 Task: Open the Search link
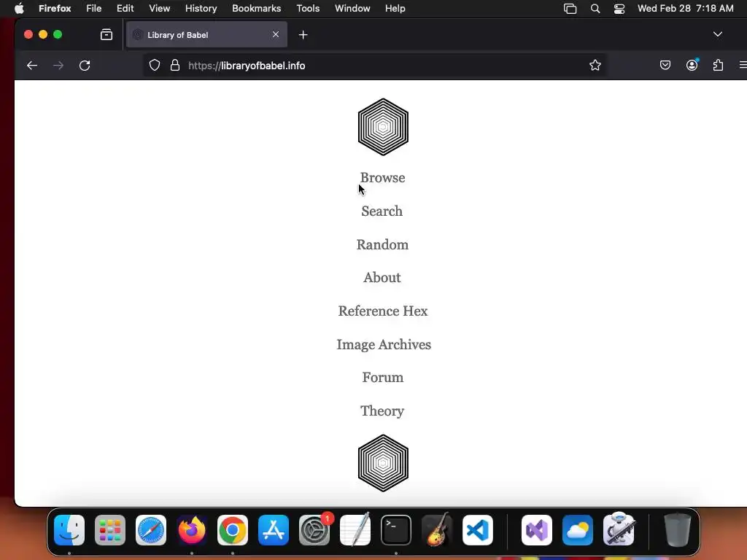pyautogui.click(x=382, y=211)
